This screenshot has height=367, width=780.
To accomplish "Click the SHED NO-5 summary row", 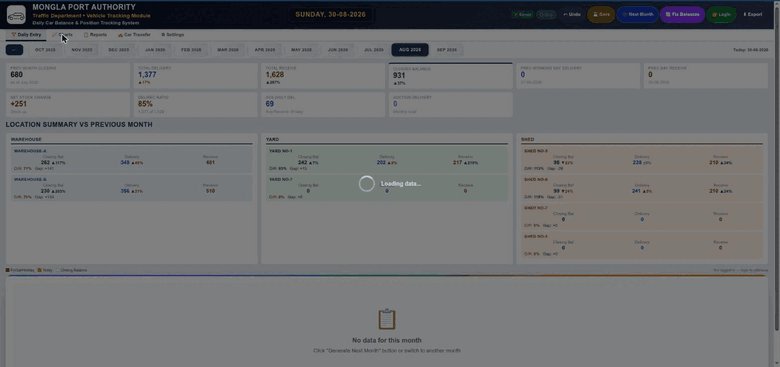I will click(642, 160).
